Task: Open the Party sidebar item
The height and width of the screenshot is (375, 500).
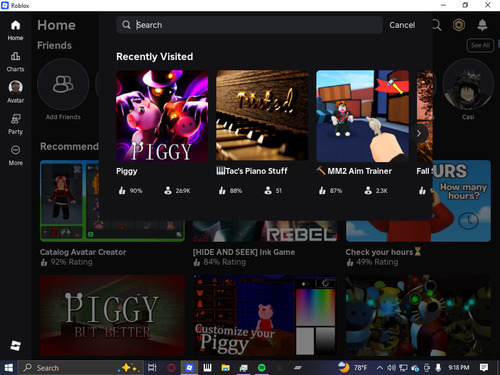Action: pos(15,124)
